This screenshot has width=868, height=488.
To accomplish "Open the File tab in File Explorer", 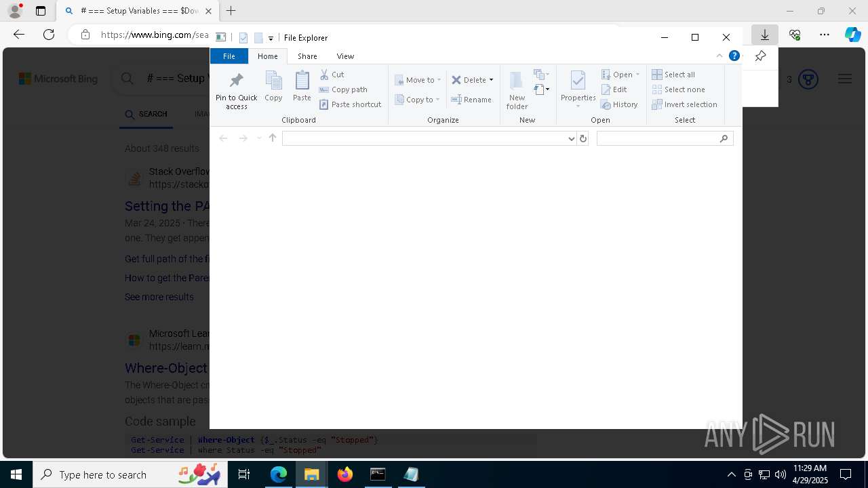I will 229,56.
